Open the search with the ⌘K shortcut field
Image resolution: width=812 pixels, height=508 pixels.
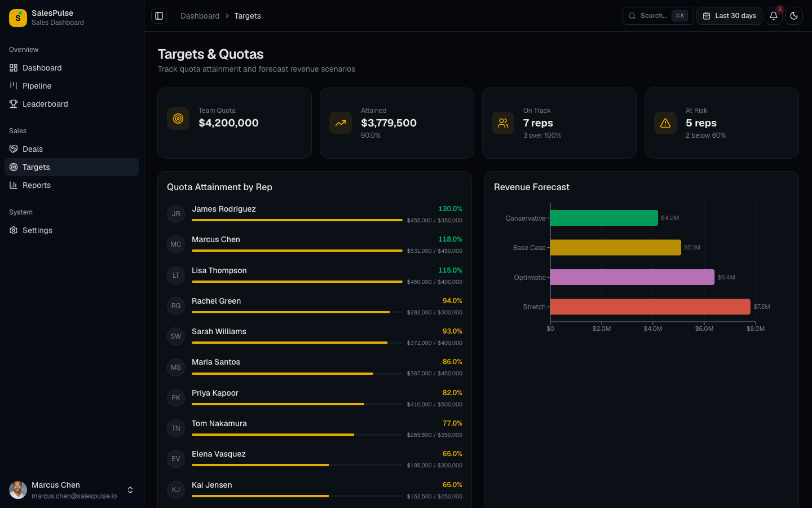click(657, 16)
